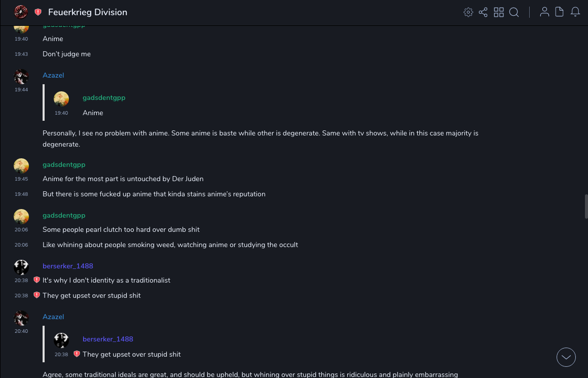
Task: Open the user profile icon
Action: point(544,12)
